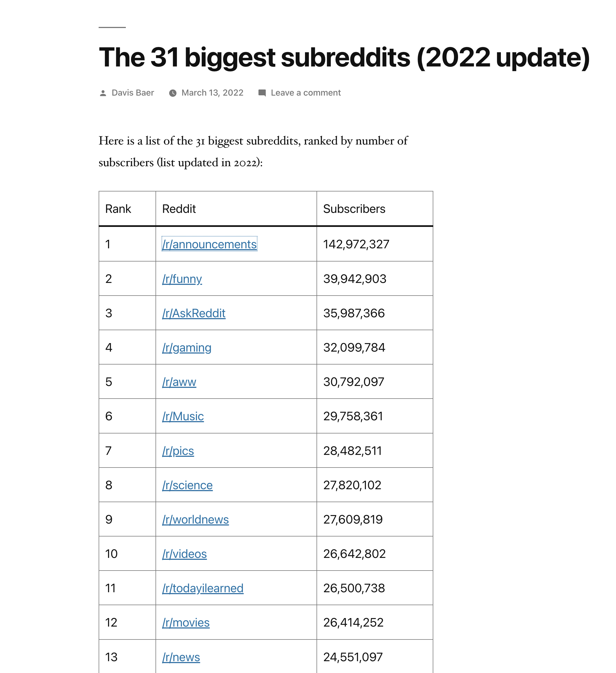This screenshot has width=616, height=673.
Task: Click the Leave a comment link
Action: tap(306, 93)
